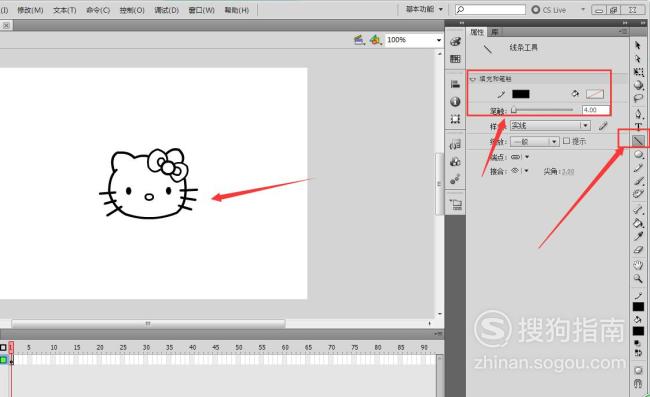Select the Line tool in toolbox

click(638, 141)
